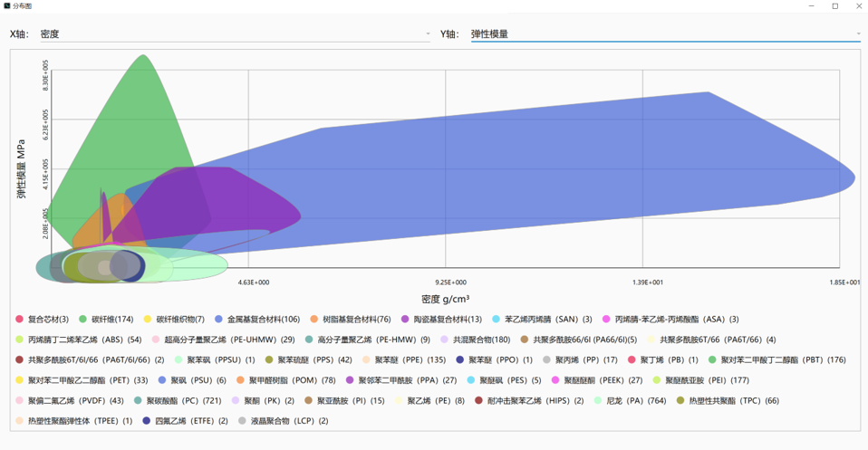
Task: Click the 尼龙 (PA) legend dot
Action: pyautogui.click(x=599, y=400)
